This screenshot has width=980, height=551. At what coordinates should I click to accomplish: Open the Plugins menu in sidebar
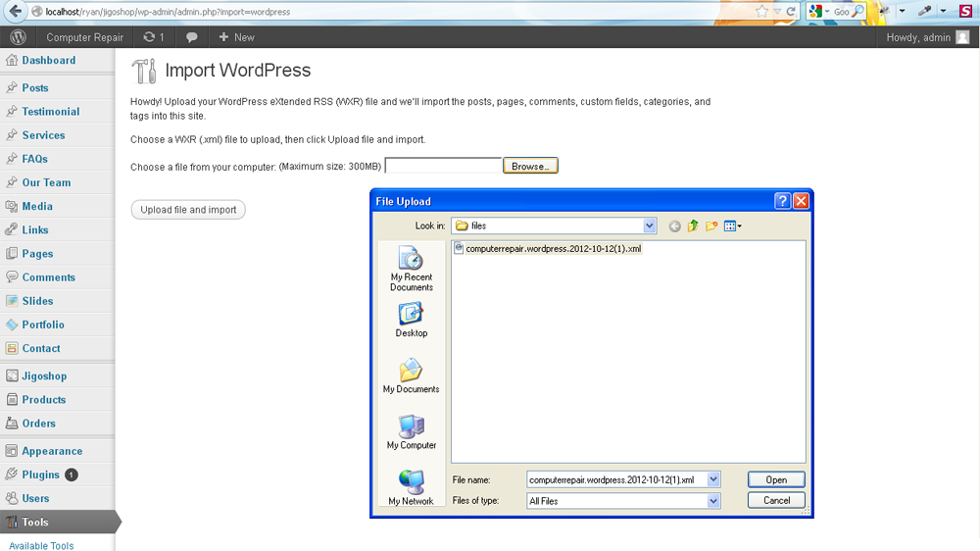(x=41, y=475)
